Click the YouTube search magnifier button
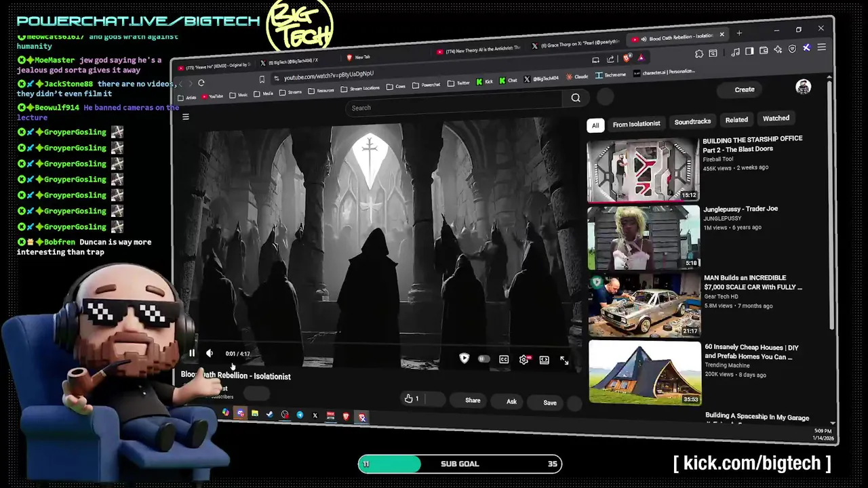The image size is (868, 488). (x=576, y=98)
